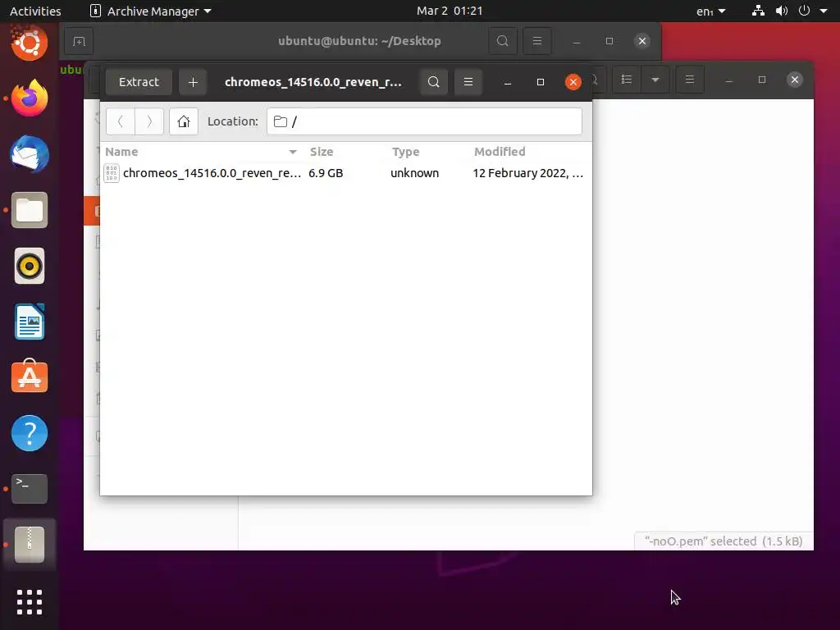Open the clock and calendar panel
The width and height of the screenshot is (840, 630).
(450, 11)
